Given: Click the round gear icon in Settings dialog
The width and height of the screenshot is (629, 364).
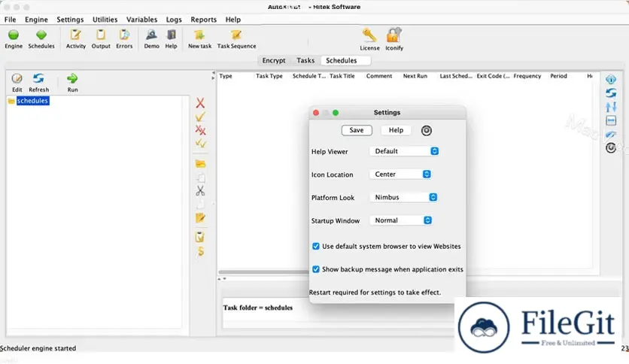Looking at the screenshot, I should (427, 130).
